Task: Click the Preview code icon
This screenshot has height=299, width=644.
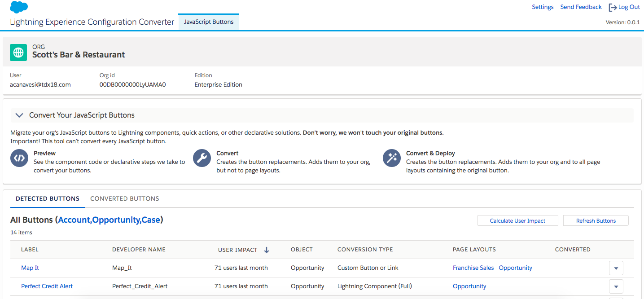Action: (x=19, y=158)
